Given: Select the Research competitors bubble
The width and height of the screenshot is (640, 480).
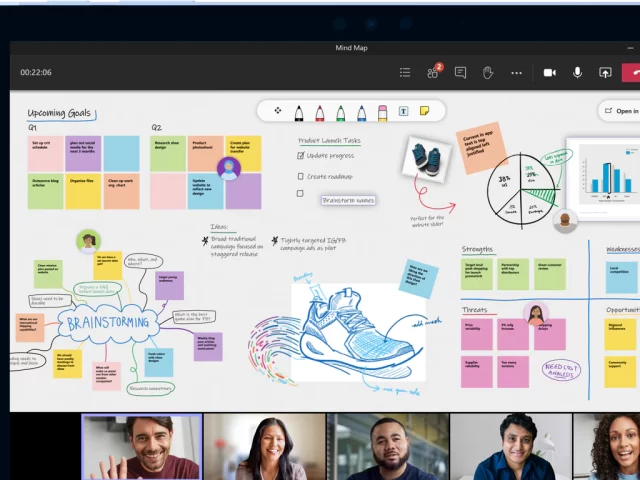Looking at the screenshot, I should [151, 388].
